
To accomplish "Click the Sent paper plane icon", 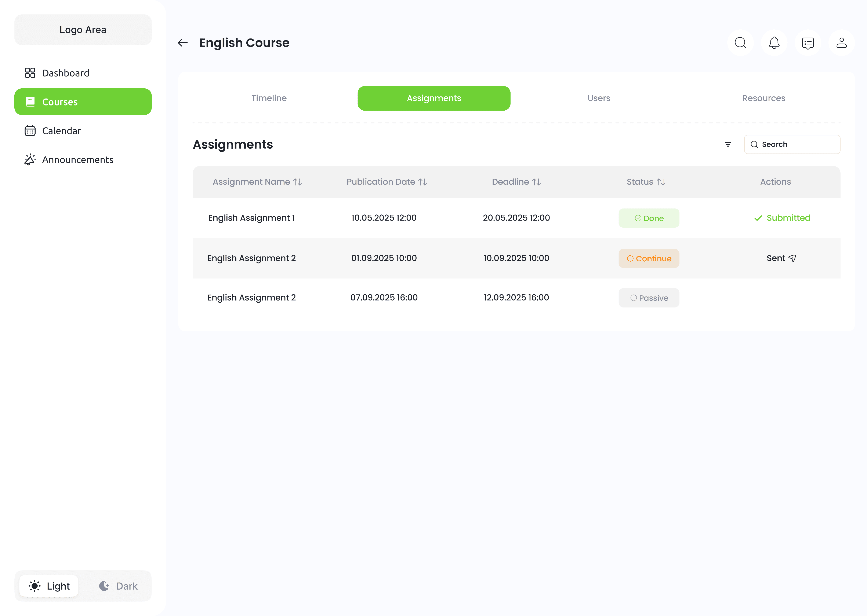I will (792, 258).
